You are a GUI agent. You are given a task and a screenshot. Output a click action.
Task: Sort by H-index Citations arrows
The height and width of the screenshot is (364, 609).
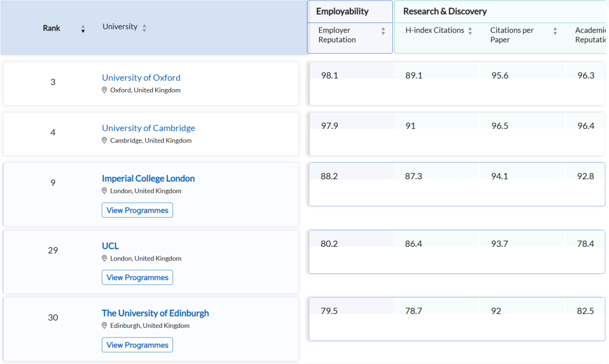click(470, 31)
